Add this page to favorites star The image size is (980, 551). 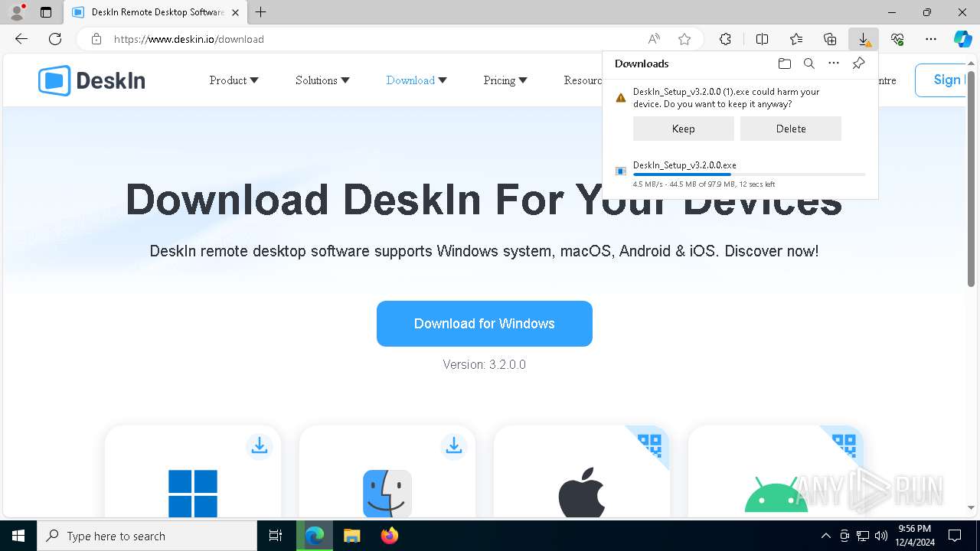[x=684, y=39]
